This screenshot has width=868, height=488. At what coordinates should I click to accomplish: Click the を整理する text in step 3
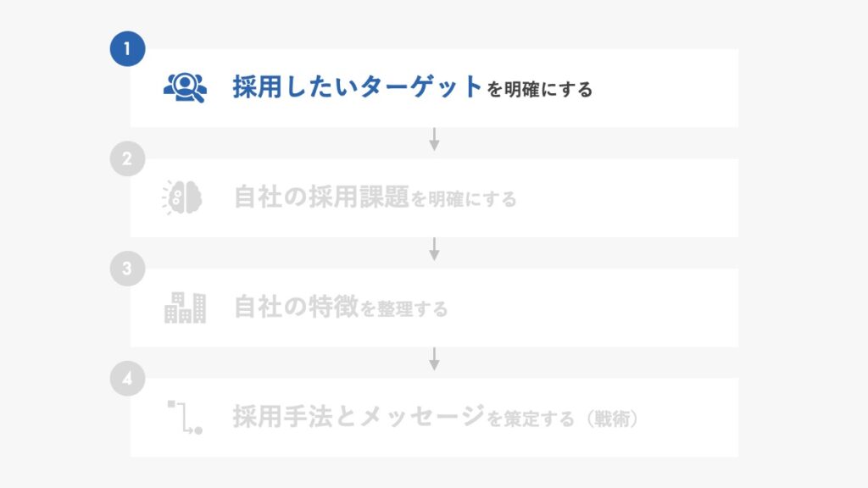pyautogui.click(x=404, y=308)
